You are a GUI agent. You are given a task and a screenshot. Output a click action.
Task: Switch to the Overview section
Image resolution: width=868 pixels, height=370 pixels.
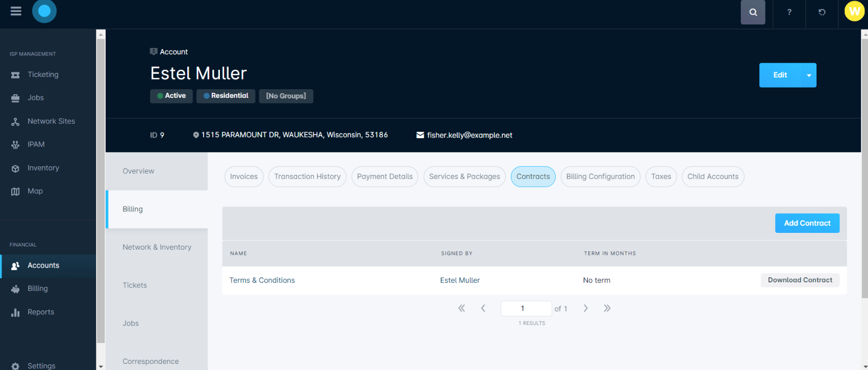157,171
